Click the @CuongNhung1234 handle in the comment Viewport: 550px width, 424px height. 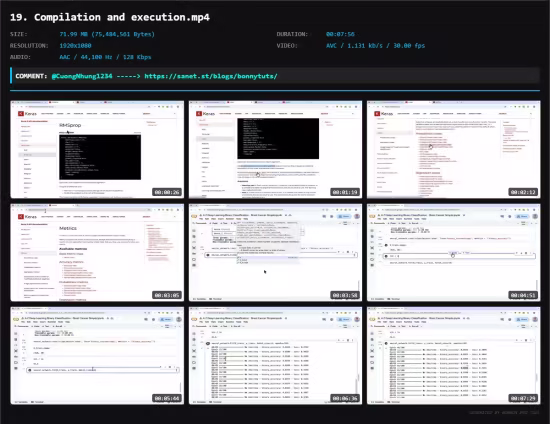pos(82,76)
